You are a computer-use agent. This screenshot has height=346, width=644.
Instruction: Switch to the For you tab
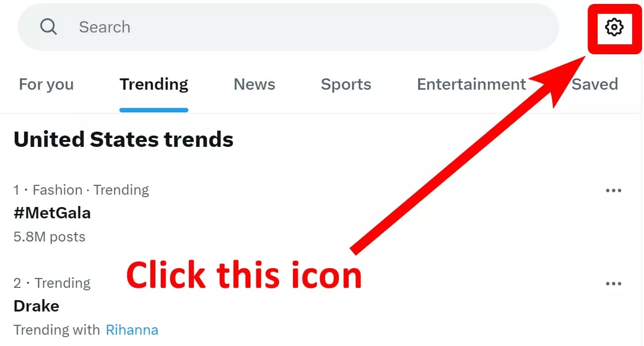click(46, 84)
